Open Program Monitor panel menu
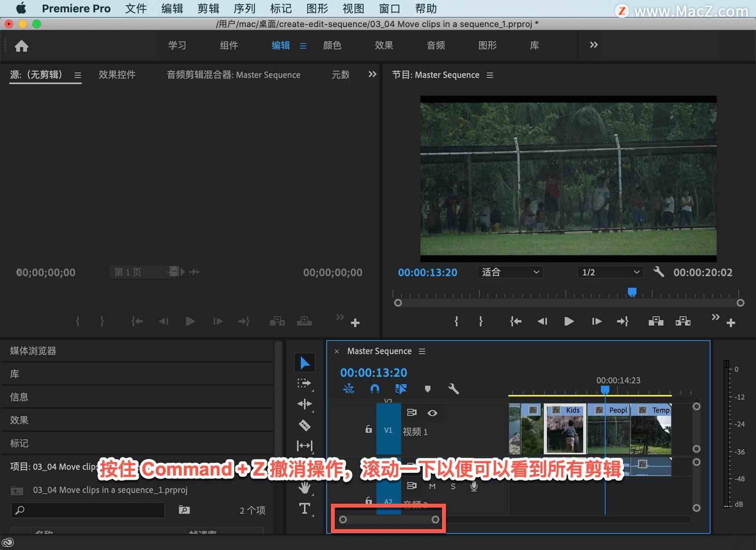Screen dimensions: 756x550 click(489, 75)
